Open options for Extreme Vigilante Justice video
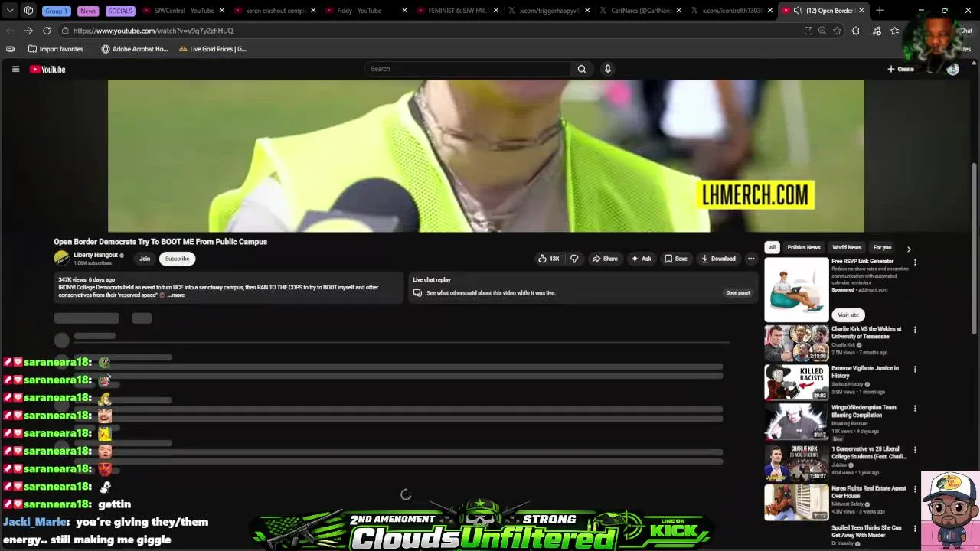Screen dimensions: 980x551 click(x=915, y=369)
